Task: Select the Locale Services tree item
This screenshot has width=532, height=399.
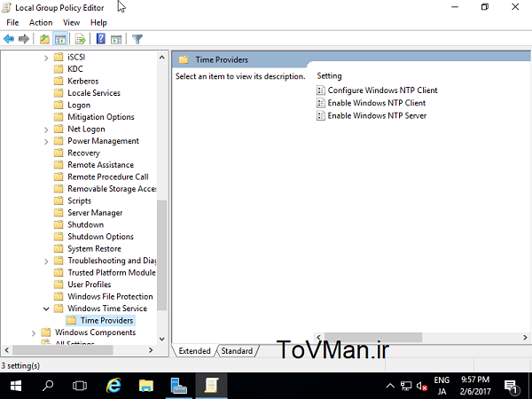Action: pyautogui.click(x=94, y=93)
